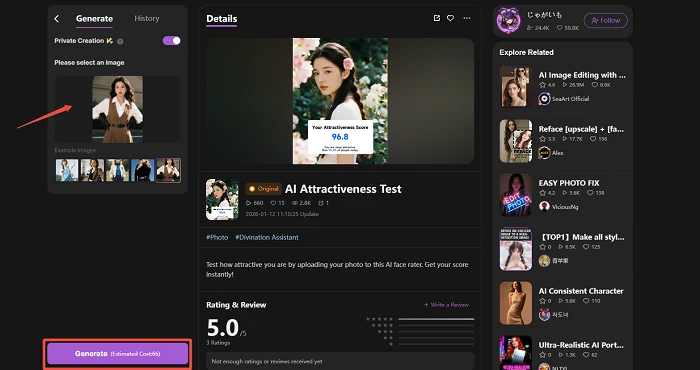Choose the second example image
This screenshot has width=700, height=370.
92,170
